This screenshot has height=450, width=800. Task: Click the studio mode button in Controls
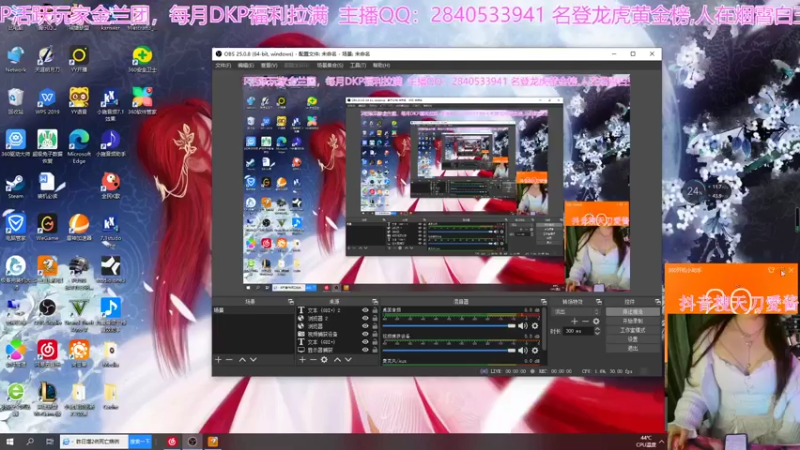click(x=633, y=330)
